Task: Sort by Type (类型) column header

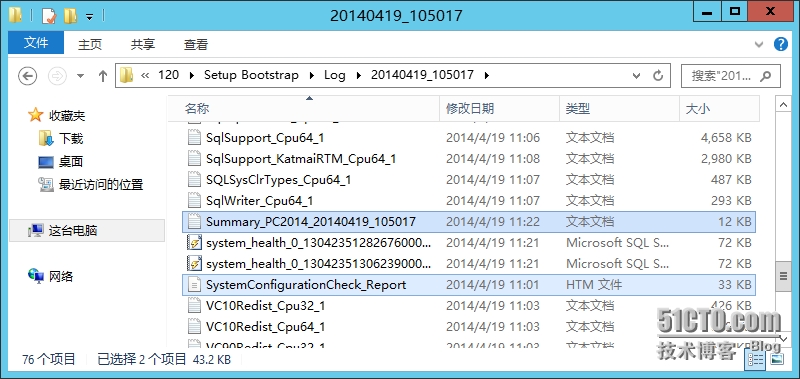Action: pos(619,109)
